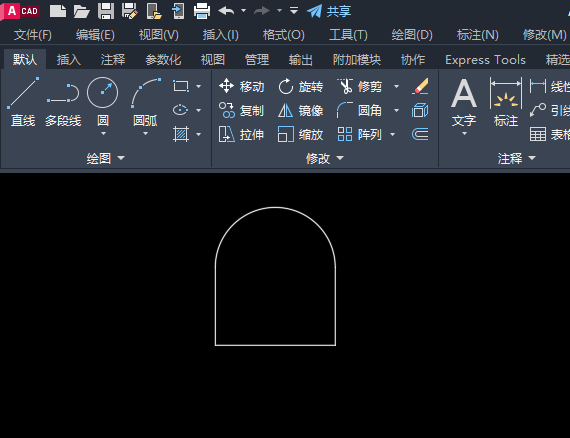Viewport: 570px width, 438px height.
Task: Open the quick access toolbar customize dropdown
Action: pos(294,11)
